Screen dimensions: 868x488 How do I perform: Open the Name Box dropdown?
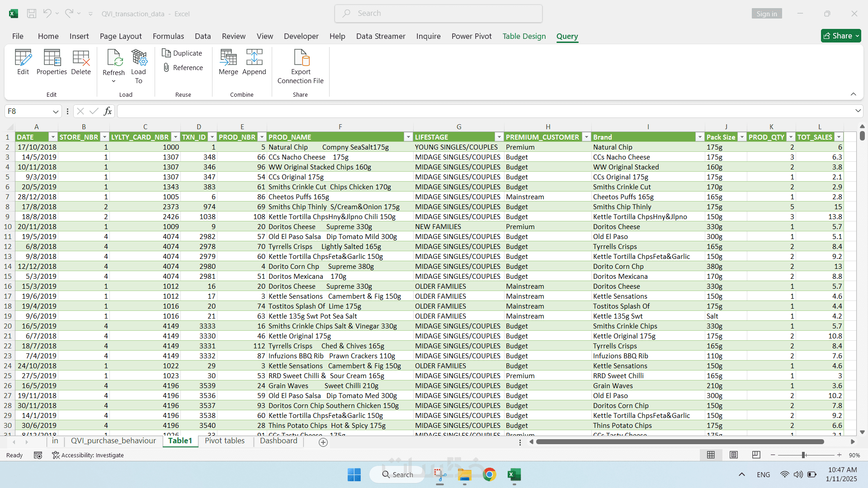(56, 111)
